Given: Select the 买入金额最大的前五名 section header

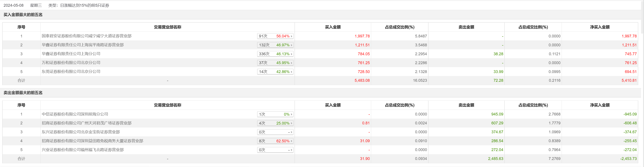Looking at the screenshot, I should click(x=23, y=15).
